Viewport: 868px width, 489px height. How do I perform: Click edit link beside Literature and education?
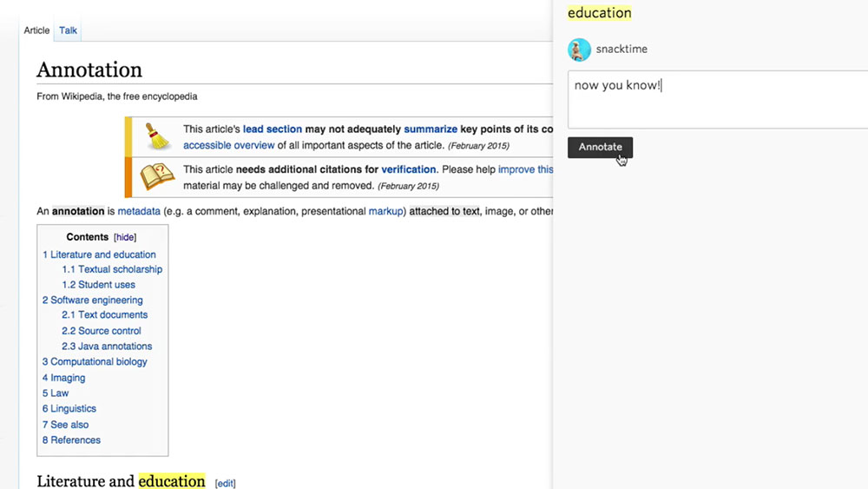225,483
